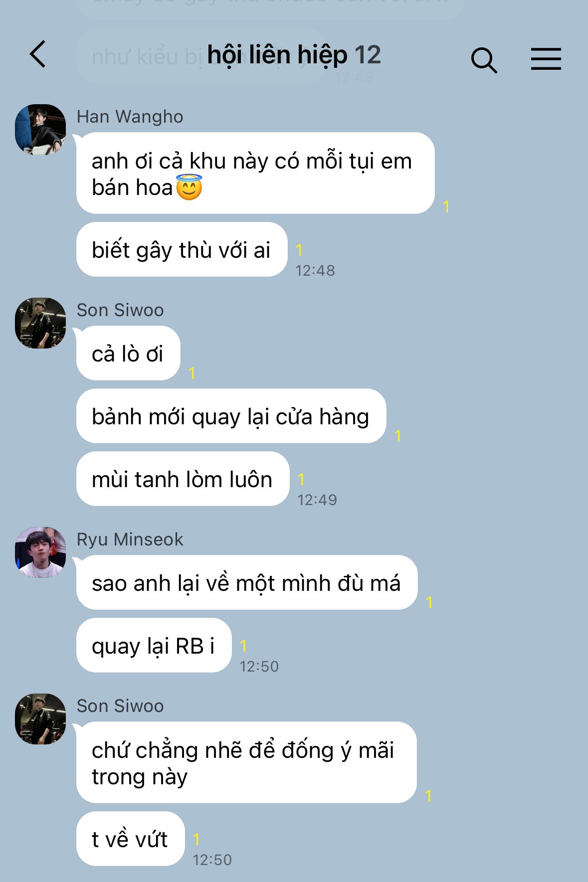The height and width of the screenshot is (882, 588).
Task: Tap the first Son Siwoo avatar
Action: point(40,323)
